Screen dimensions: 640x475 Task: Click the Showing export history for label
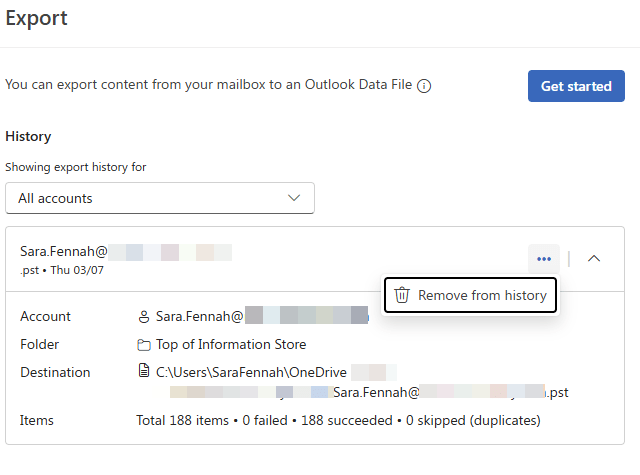(x=76, y=167)
